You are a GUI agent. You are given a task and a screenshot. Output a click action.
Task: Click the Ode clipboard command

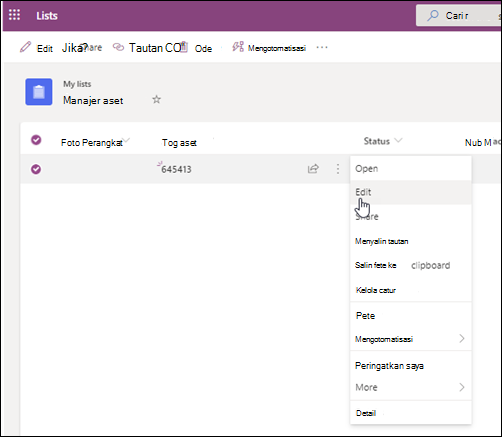[x=203, y=49]
